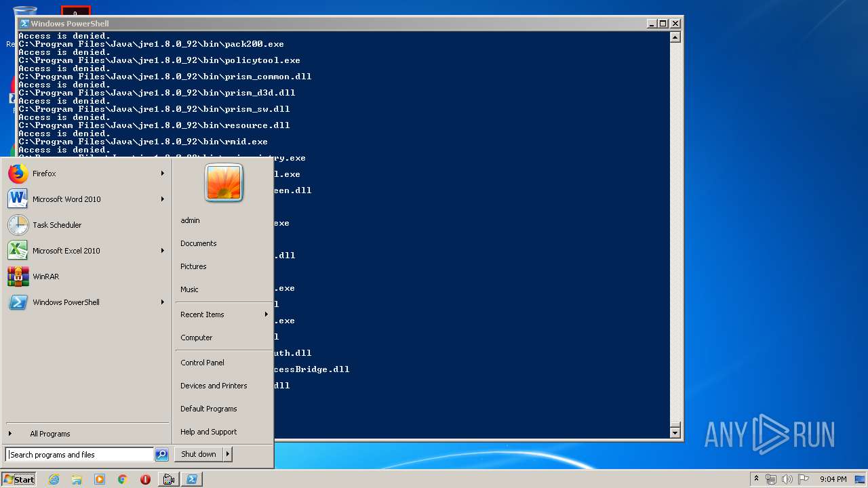Select the taskbar button beside Opera
Image resolution: width=868 pixels, height=488 pixels.
(169, 479)
